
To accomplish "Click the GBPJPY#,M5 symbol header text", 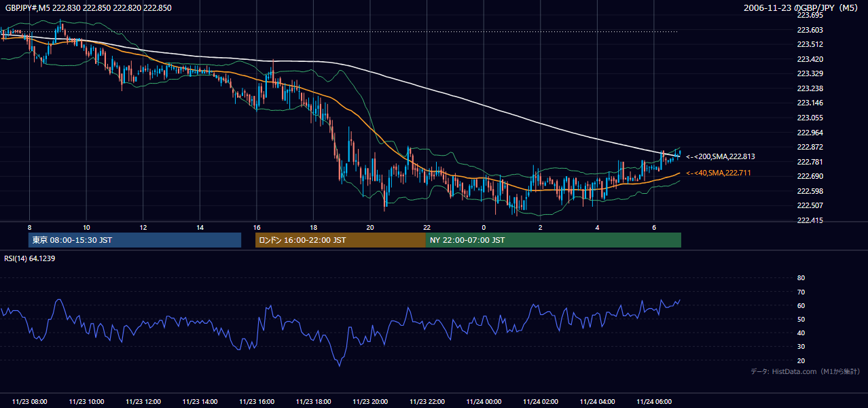I will [88, 8].
